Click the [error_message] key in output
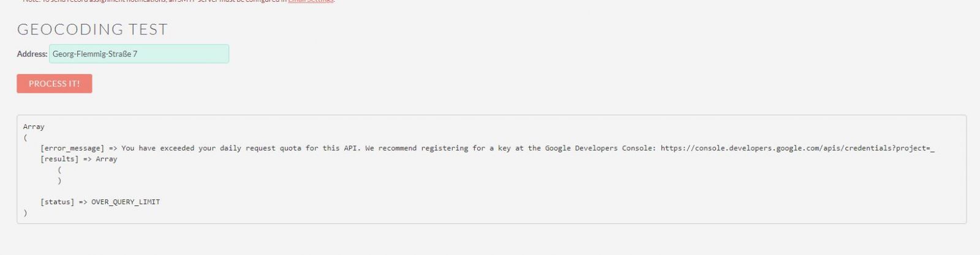980x255 pixels. pyautogui.click(x=72, y=148)
